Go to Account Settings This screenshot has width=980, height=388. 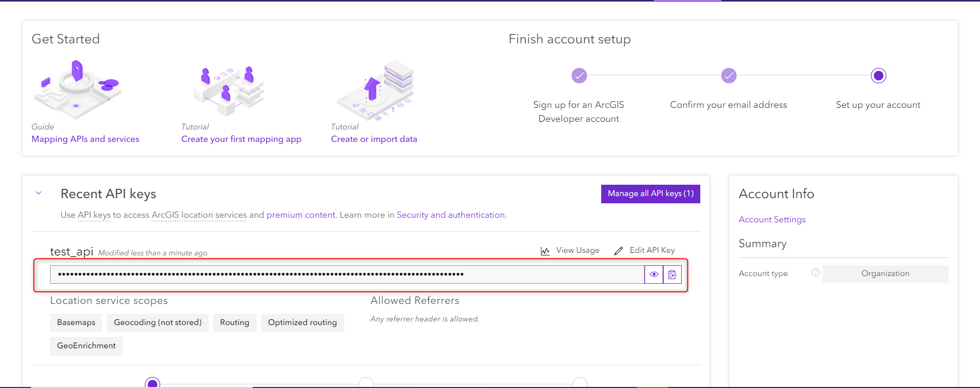[x=772, y=220]
